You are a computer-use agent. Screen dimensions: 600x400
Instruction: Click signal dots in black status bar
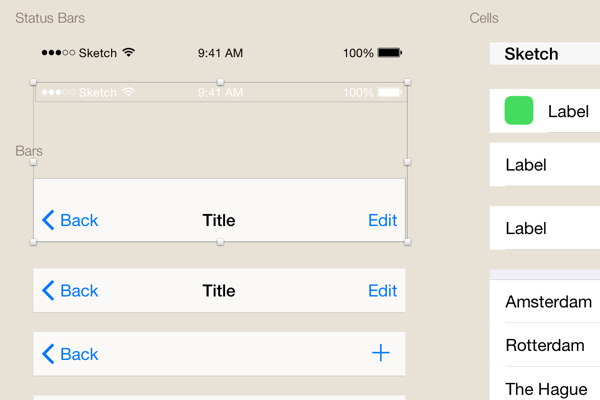click(58, 53)
